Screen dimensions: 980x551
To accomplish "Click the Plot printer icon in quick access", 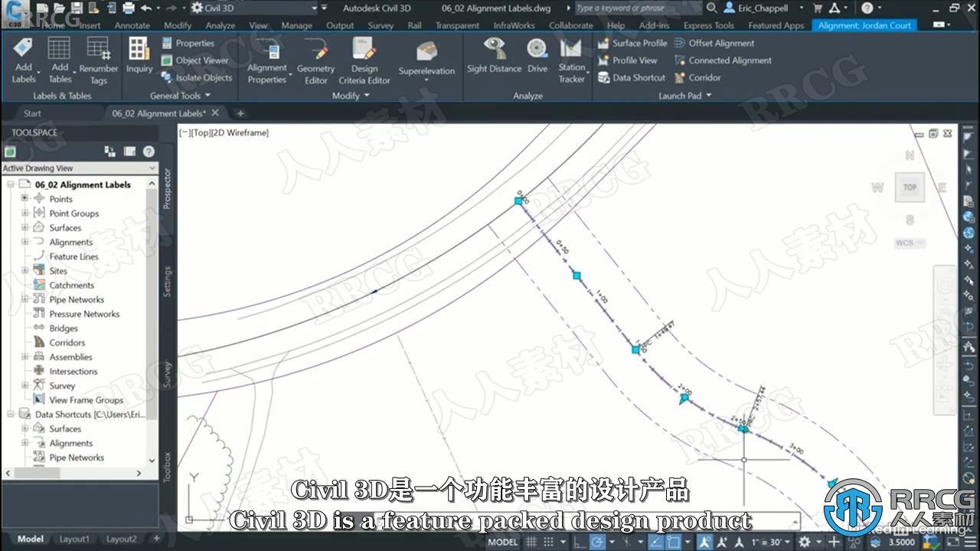I will click(129, 8).
